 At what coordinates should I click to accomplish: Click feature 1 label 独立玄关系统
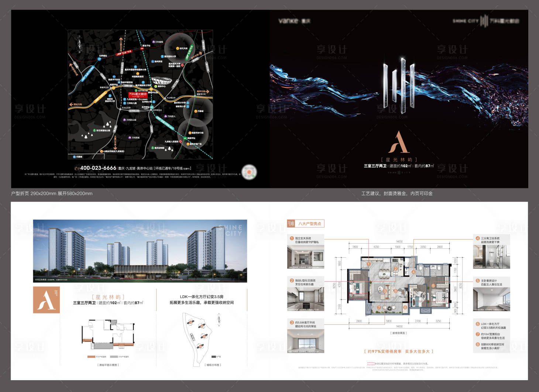[x=303, y=238]
